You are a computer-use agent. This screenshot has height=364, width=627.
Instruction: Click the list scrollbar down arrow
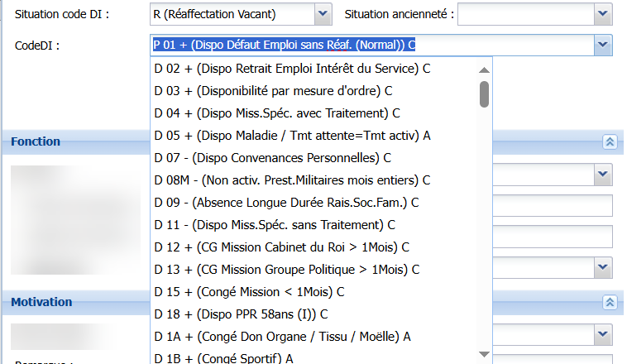484,354
